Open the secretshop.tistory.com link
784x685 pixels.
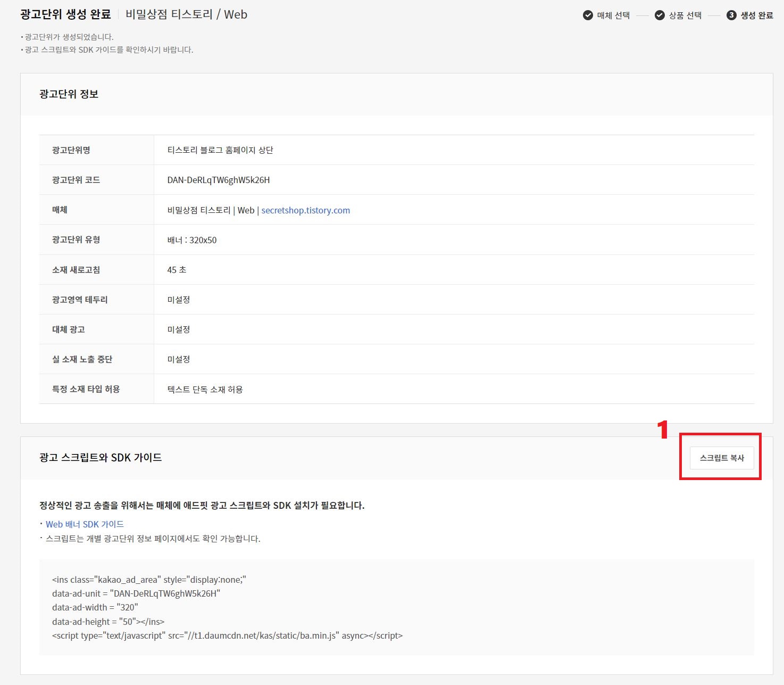pyautogui.click(x=306, y=210)
